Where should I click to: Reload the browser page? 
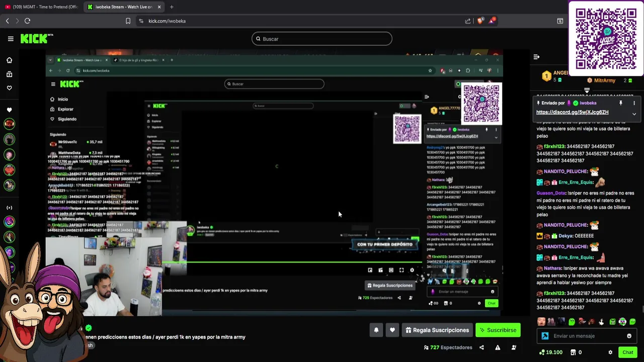point(27,21)
